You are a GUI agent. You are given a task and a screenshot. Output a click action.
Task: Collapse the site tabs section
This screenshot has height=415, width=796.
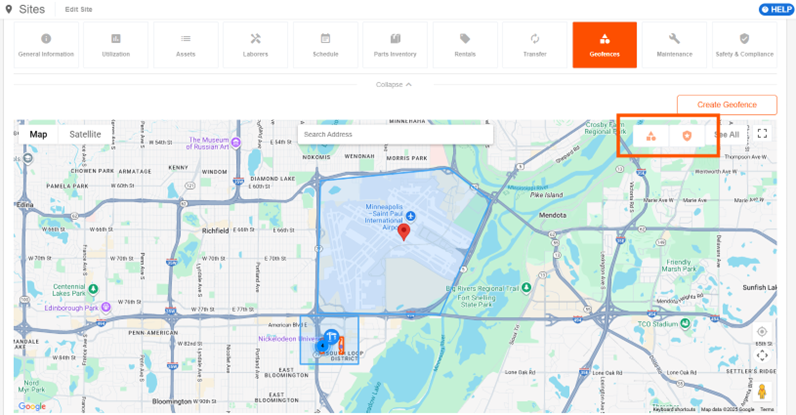(x=393, y=84)
